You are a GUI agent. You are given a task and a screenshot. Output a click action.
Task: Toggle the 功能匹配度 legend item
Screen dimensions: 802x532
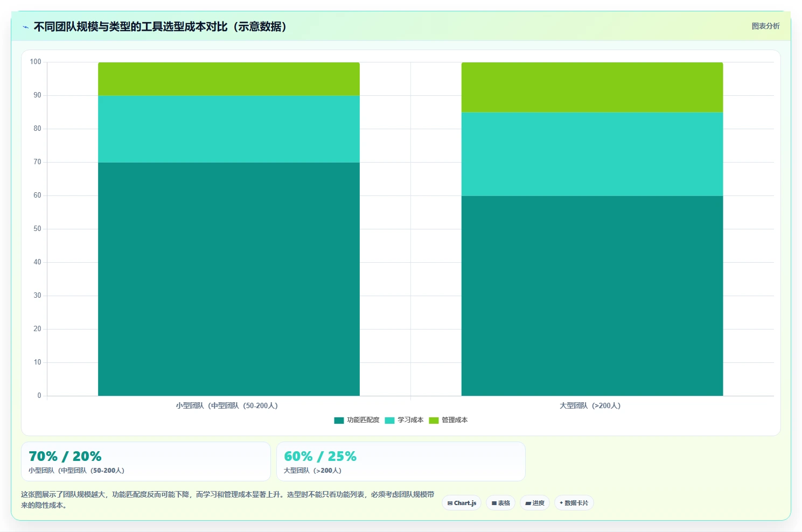click(x=357, y=420)
